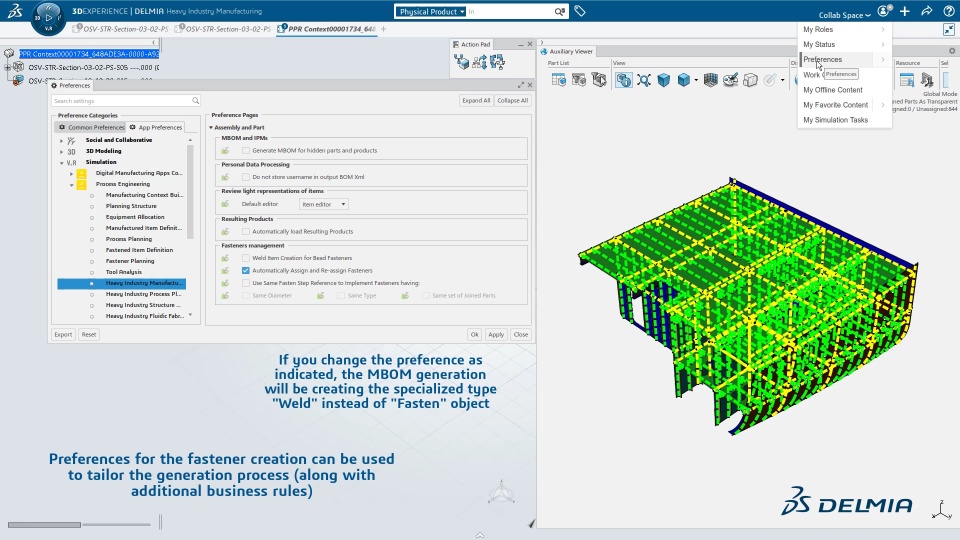Viewport: 960px width, 540px height.
Task: Switch to Common Preferences tab
Action: pyautogui.click(x=91, y=127)
